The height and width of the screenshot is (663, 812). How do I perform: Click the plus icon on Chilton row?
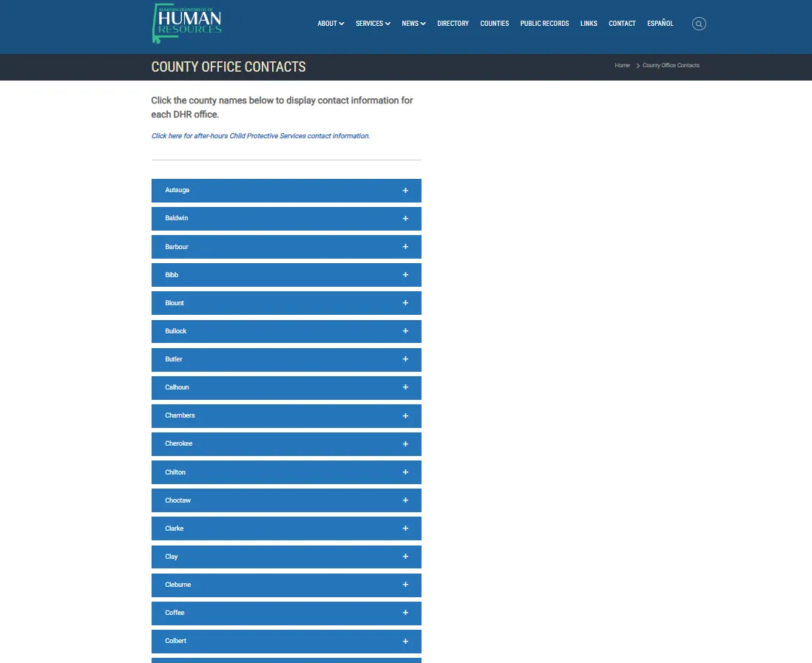point(405,472)
